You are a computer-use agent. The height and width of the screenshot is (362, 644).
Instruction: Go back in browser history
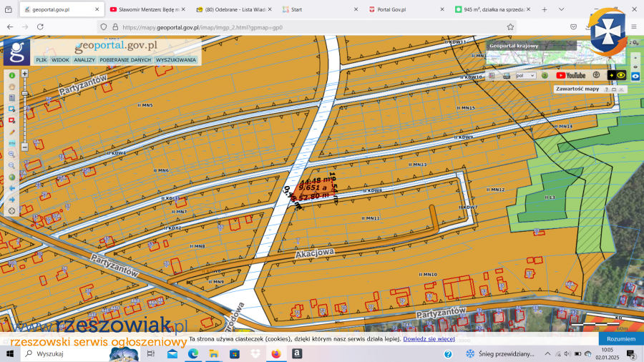coord(10,26)
